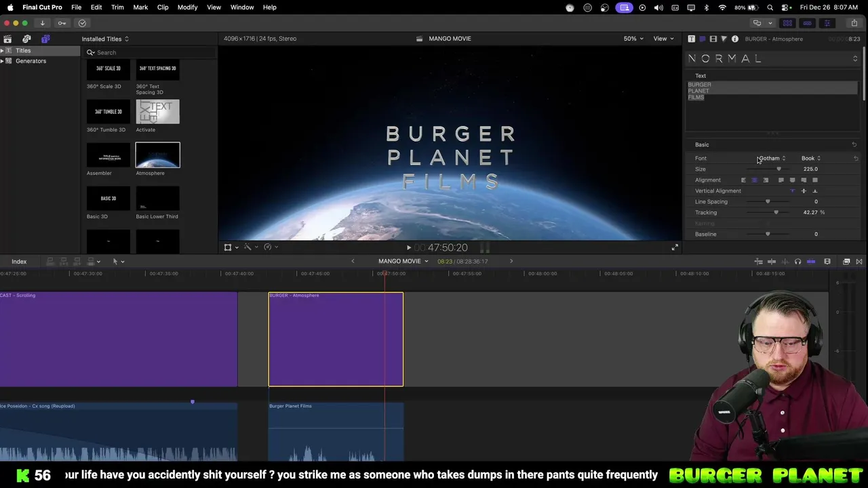868x488 pixels.
Task: Open the NORMAL text style preset dropdown
Action: pos(773,59)
